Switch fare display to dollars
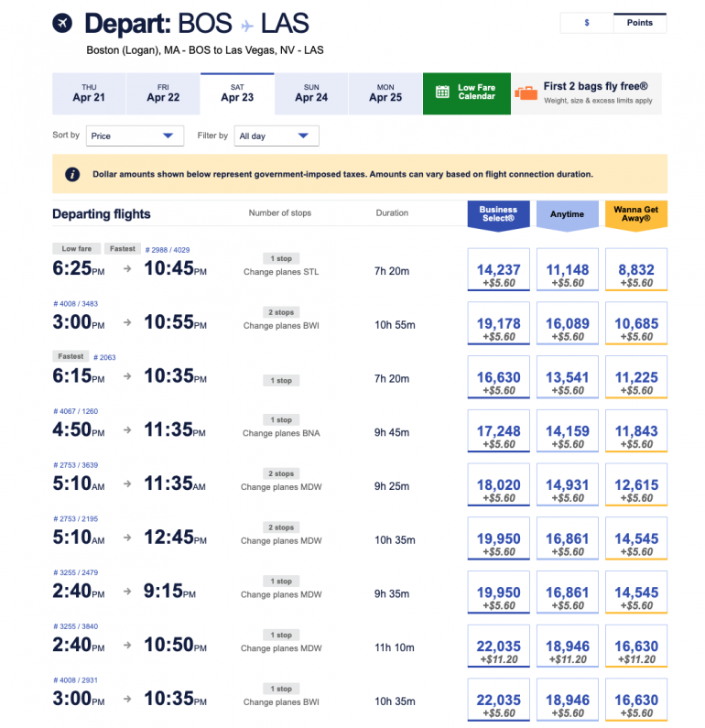The width and height of the screenshot is (705, 728). (x=586, y=23)
